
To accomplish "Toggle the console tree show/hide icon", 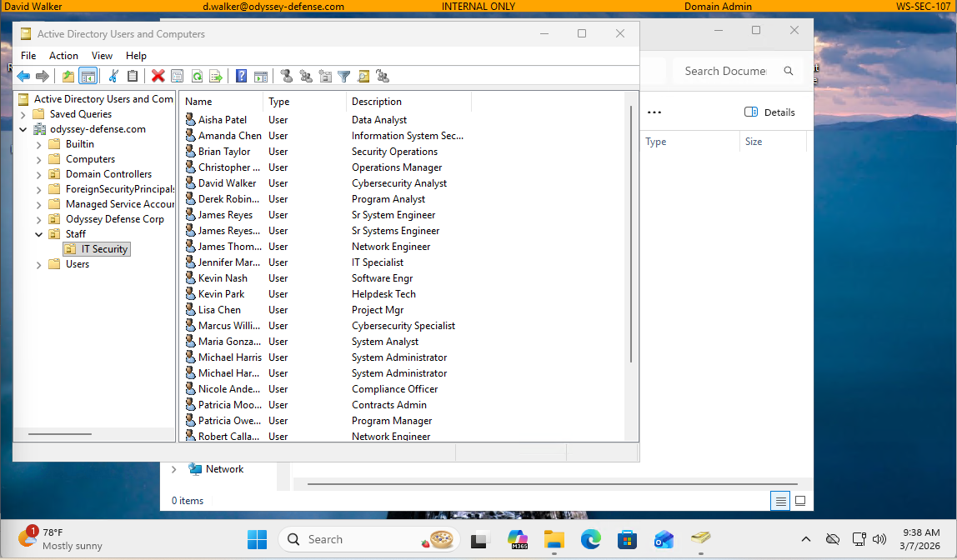I will pos(88,76).
